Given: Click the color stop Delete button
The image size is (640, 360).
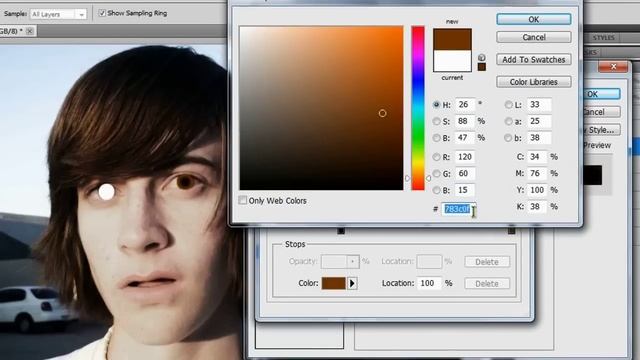Looking at the screenshot, I should [x=487, y=283].
